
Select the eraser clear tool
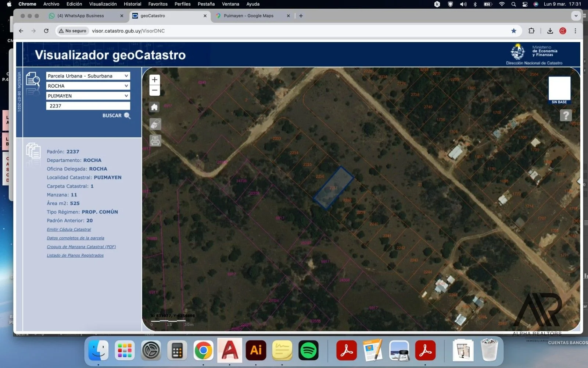tap(155, 124)
